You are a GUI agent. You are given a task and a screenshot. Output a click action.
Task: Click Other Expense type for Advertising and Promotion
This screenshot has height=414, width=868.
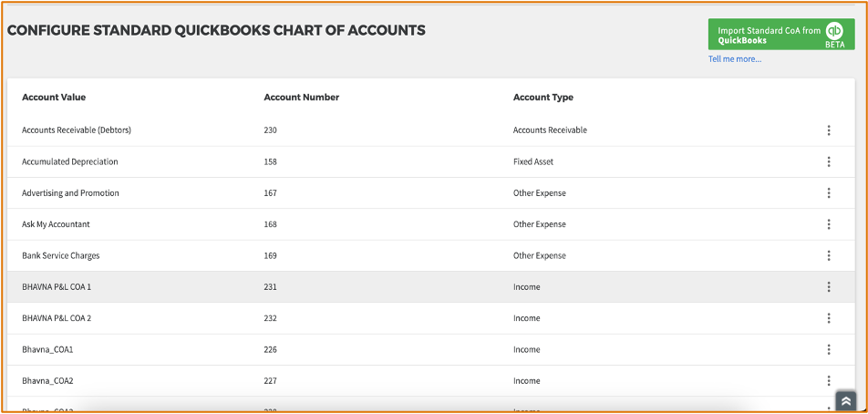click(540, 193)
